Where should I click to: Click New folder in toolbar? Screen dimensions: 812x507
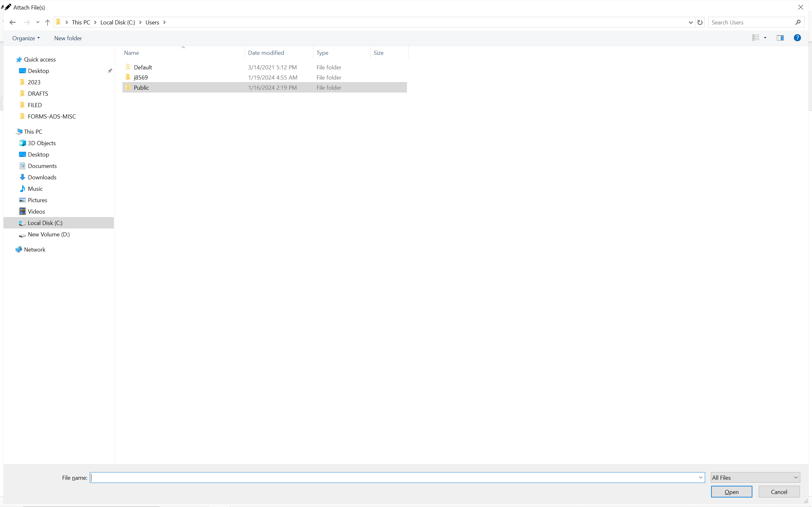pyautogui.click(x=68, y=38)
